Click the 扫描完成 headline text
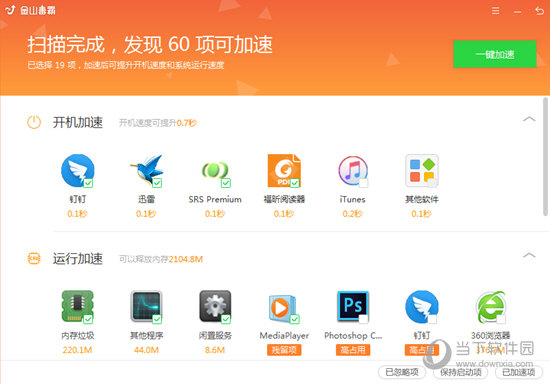This screenshot has width=550, height=384. [150, 45]
